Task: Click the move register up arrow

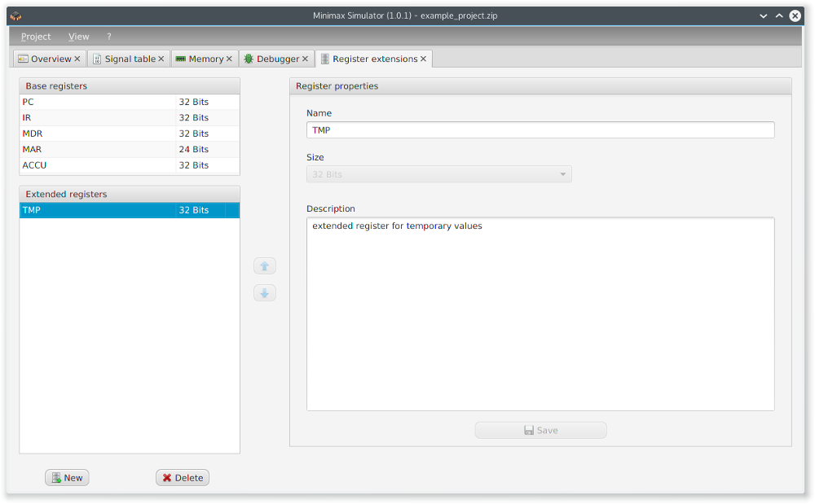Action: pyautogui.click(x=265, y=266)
